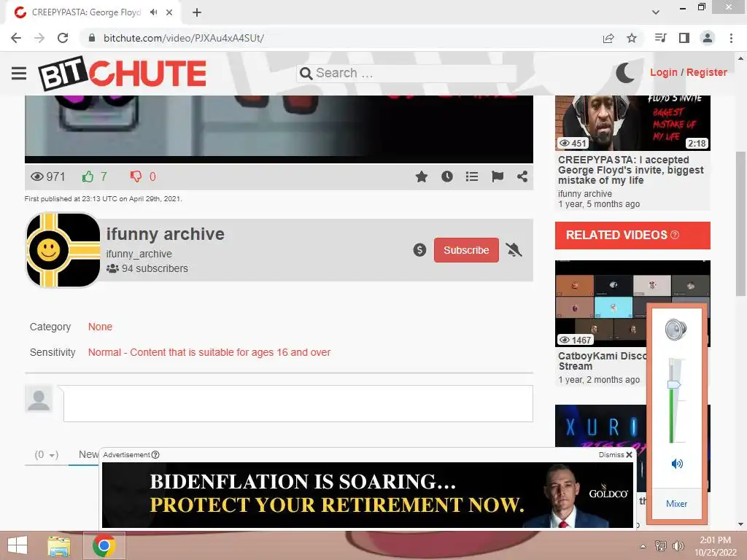This screenshot has height=560, width=747.
Task: Toggle dark mode with moon icon
Action: click(x=625, y=72)
